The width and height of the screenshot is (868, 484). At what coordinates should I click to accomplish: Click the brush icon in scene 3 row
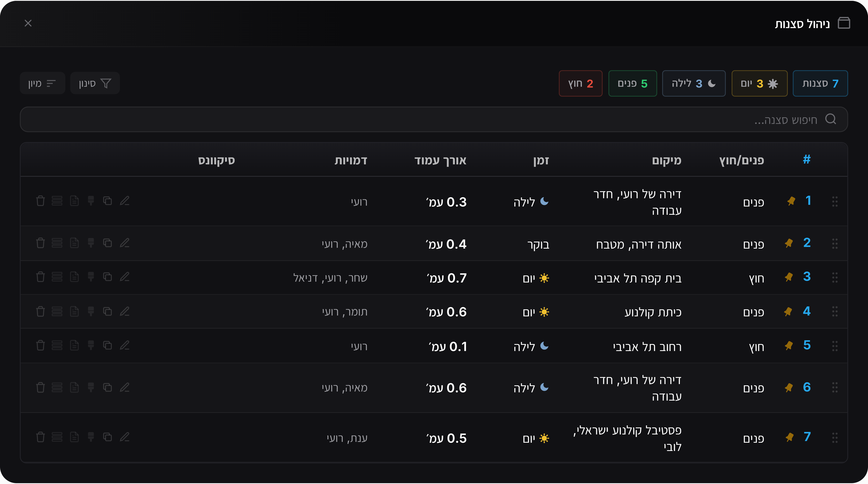pos(91,277)
